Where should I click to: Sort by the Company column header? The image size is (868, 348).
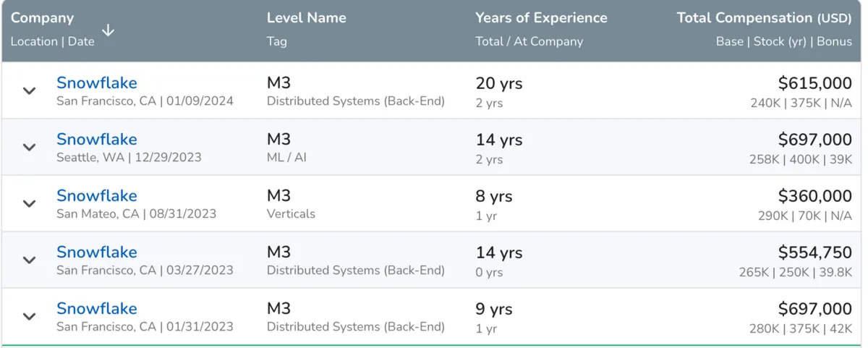pyautogui.click(x=43, y=18)
